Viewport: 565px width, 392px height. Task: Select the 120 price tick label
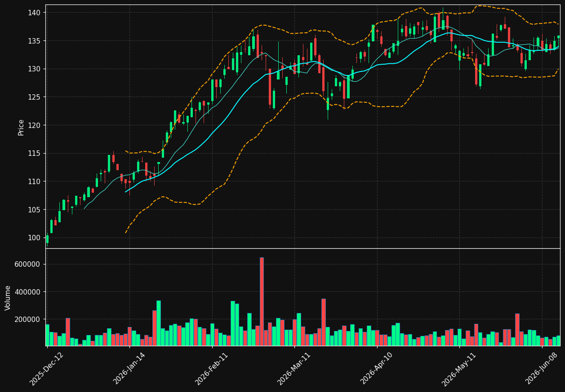pyautogui.click(x=35, y=125)
